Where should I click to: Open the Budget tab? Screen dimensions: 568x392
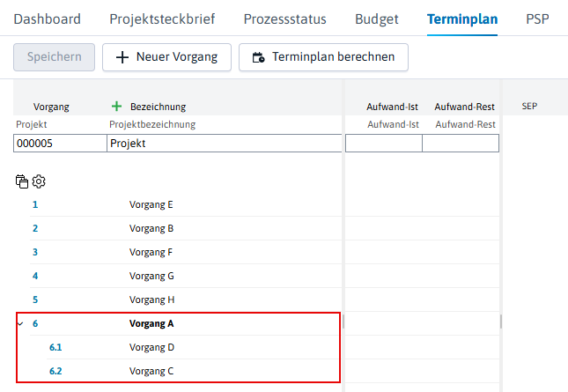[x=376, y=18]
